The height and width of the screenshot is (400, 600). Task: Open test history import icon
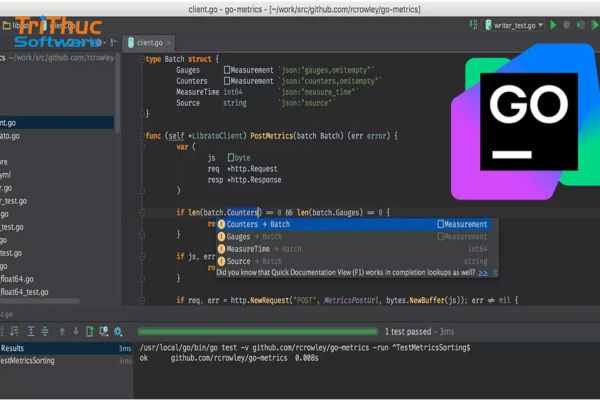pos(104,331)
